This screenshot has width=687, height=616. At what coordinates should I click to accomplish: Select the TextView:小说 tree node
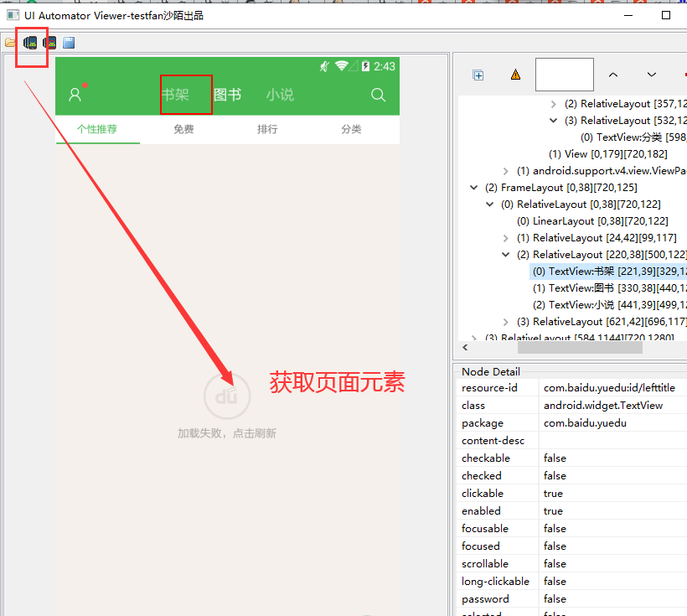(609, 305)
